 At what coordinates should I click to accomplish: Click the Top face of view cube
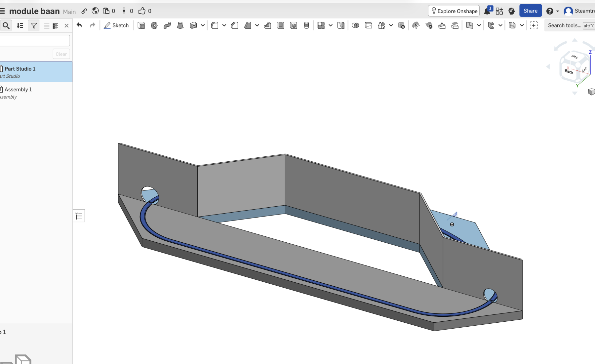coord(575,57)
